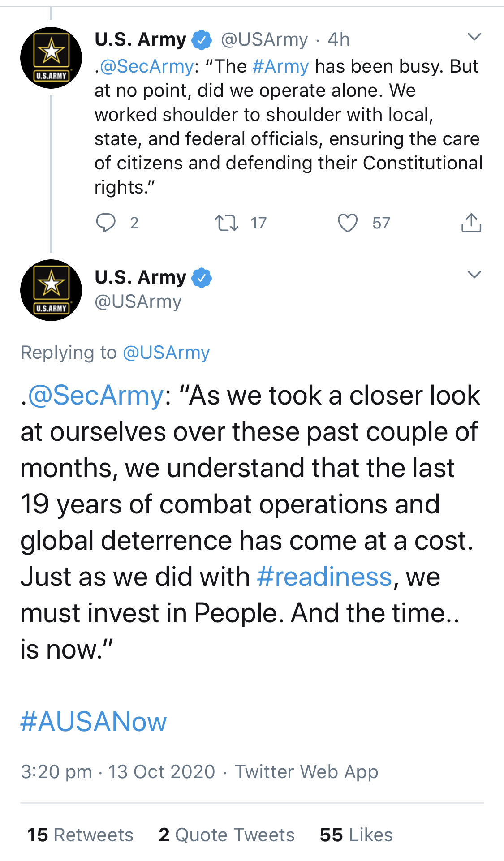Viewport: 504px width, 861px height.
Task: Retweet the first U.S. Army tweet
Action: point(226,223)
